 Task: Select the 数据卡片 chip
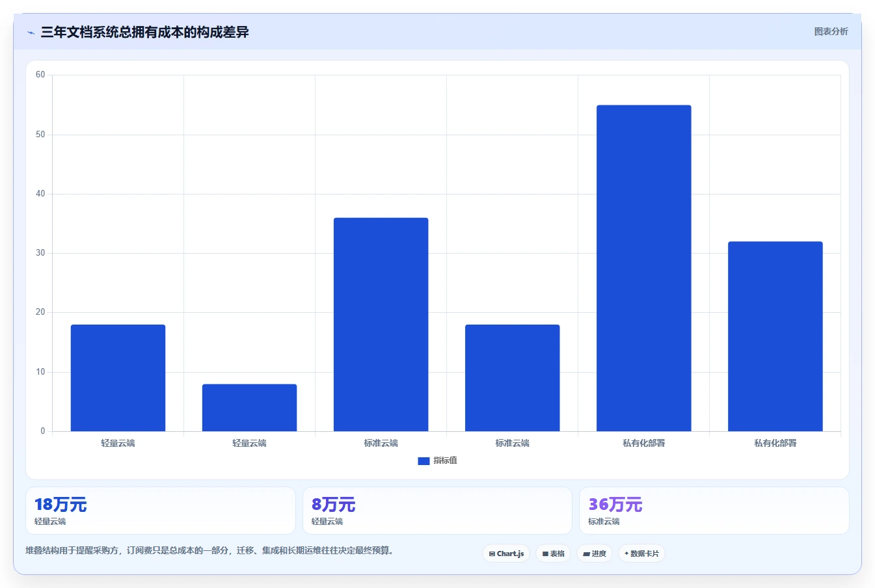641,554
